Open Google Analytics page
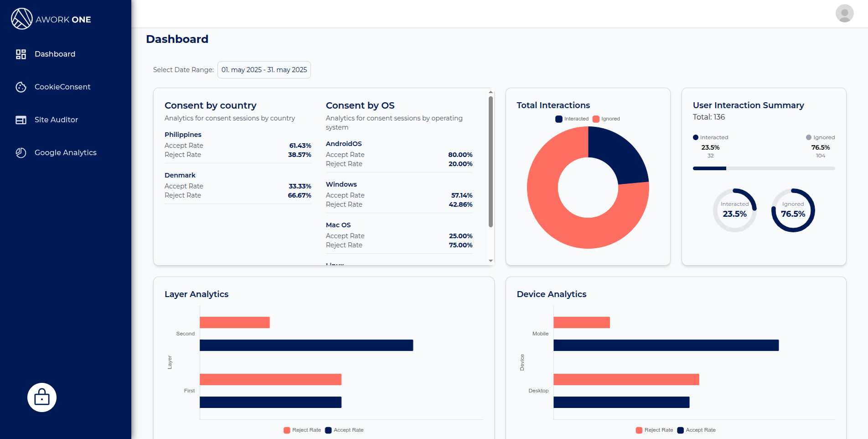Viewport: 868px width, 439px height. pyautogui.click(x=66, y=153)
